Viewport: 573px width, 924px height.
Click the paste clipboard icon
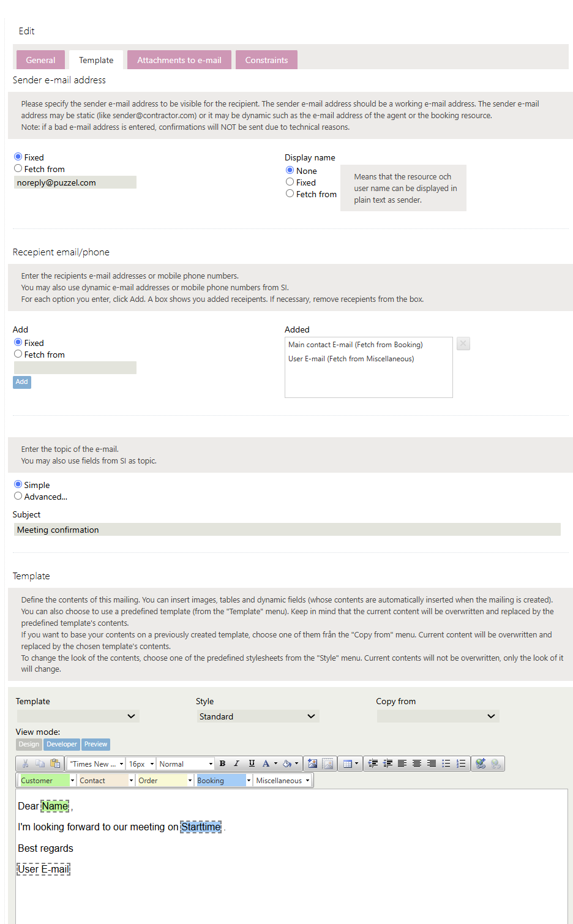coord(55,764)
